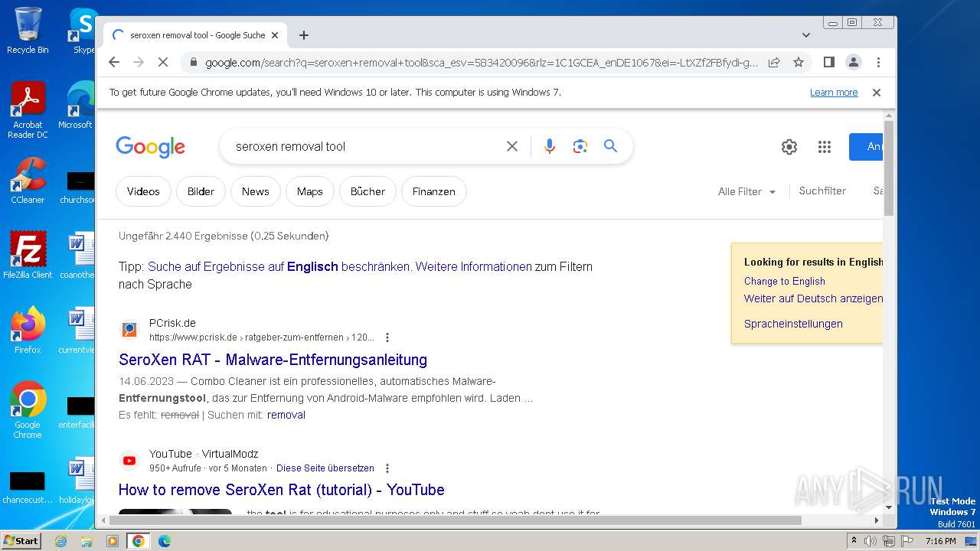This screenshot has height=551, width=980.
Task: Click the address bar URL
Action: (481, 62)
